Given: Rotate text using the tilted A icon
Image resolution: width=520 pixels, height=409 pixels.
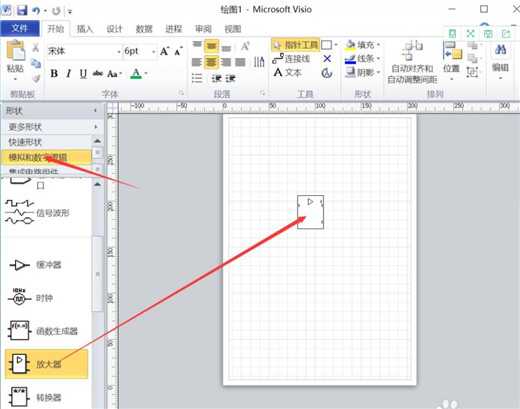Looking at the screenshot, I should click(x=245, y=46).
